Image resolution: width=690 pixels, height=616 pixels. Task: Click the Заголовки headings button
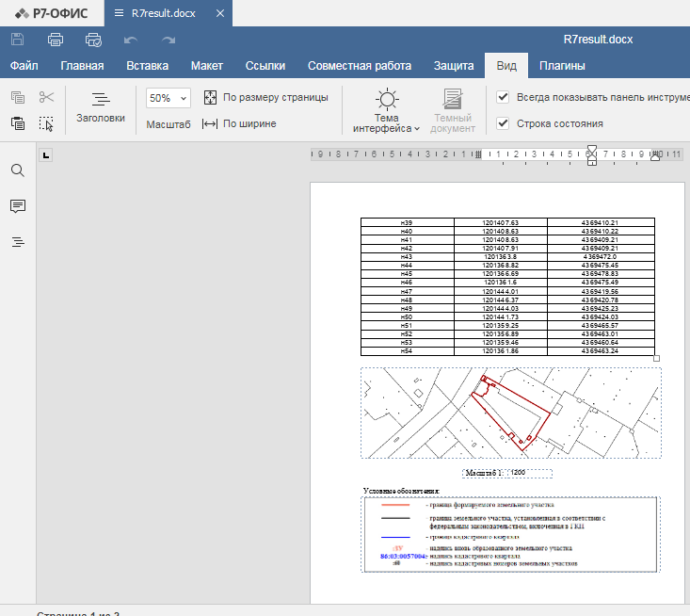coord(101,107)
